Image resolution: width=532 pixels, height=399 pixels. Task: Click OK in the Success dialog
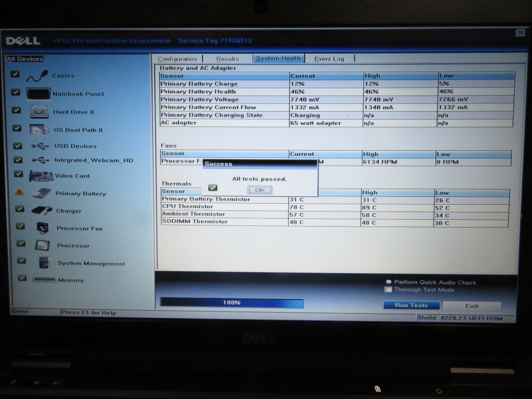260,190
